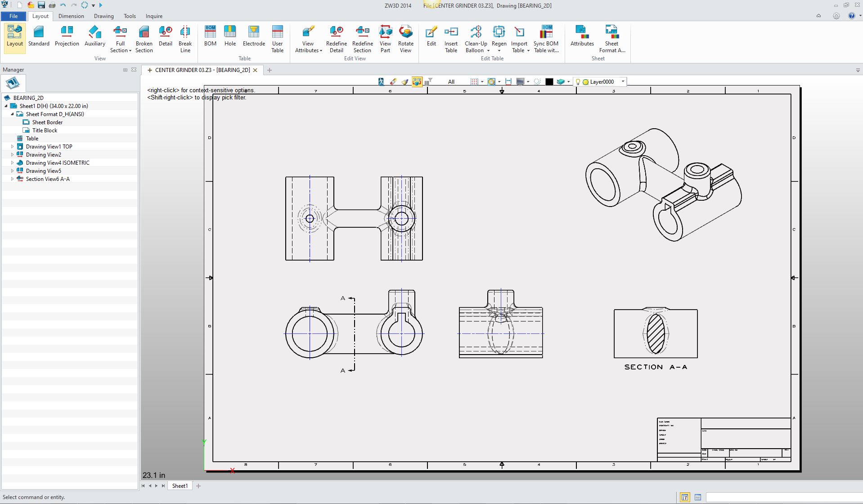
Task: Click the Exit running-man icon in the view toolbar
Action: (381, 81)
